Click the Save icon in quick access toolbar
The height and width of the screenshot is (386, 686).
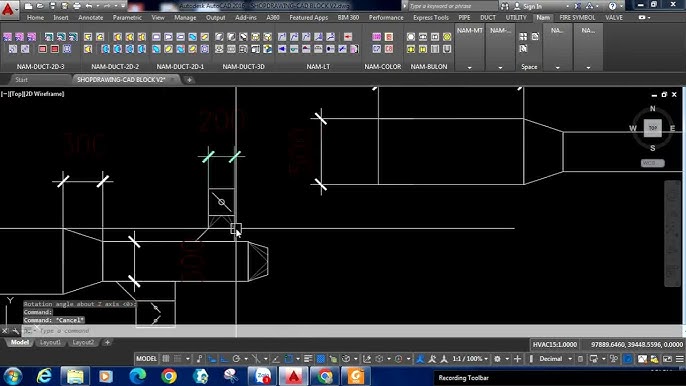coord(52,6)
